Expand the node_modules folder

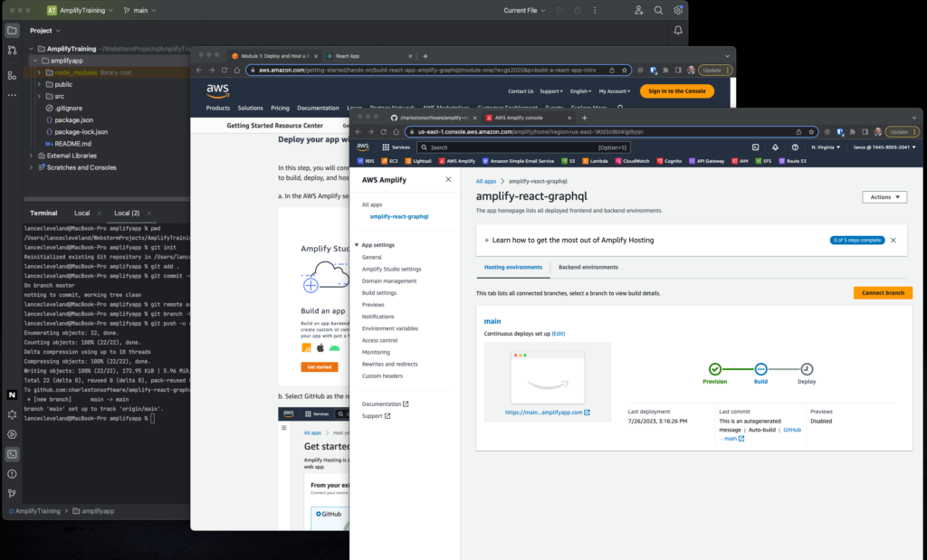click(x=39, y=72)
